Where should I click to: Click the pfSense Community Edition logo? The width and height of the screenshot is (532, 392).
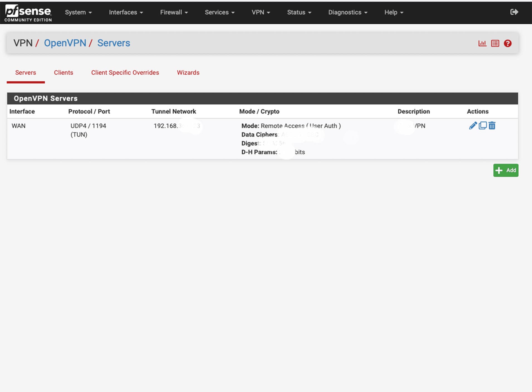pos(28,13)
